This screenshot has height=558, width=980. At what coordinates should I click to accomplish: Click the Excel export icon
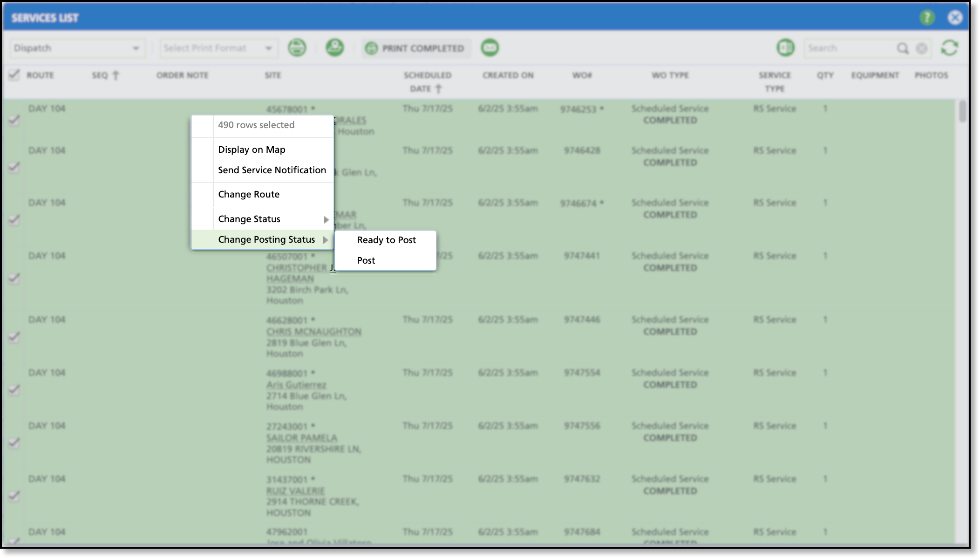click(x=785, y=48)
